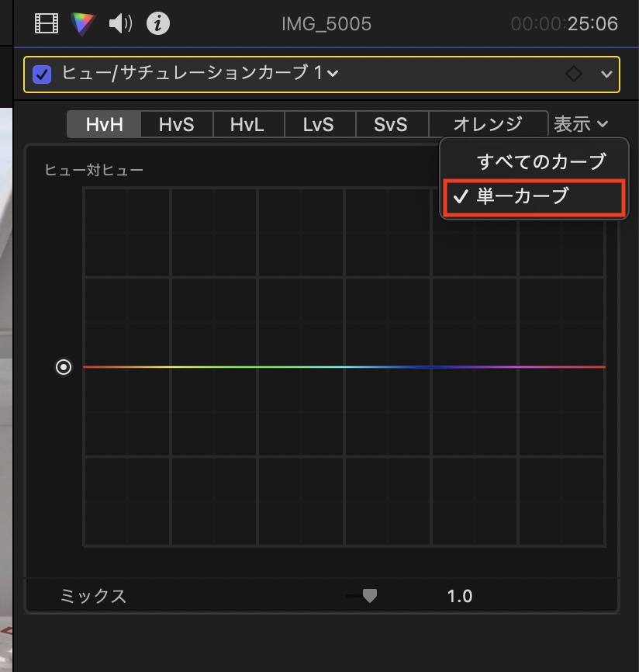Choose 単一カーブ from the view menu

coord(534,197)
